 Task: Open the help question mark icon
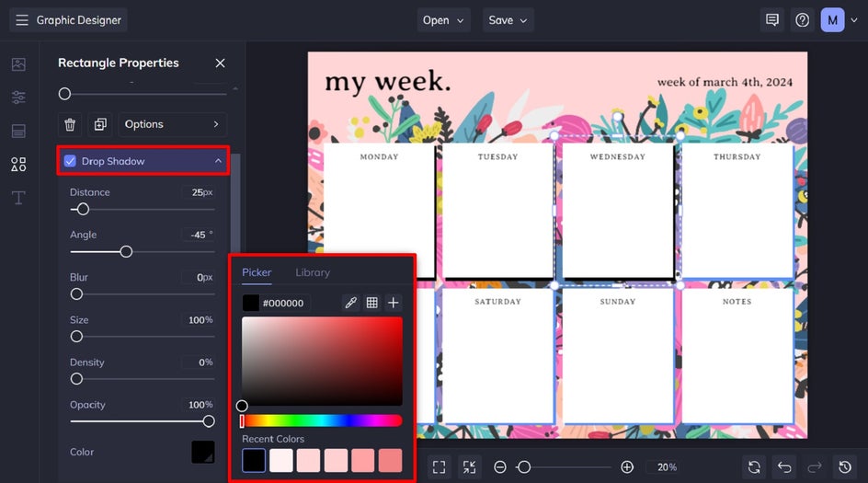(x=802, y=20)
